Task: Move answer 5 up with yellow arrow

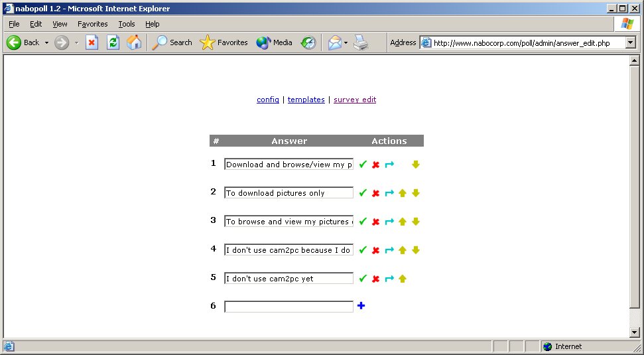Action: pyautogui.click(x=403, y=279)
